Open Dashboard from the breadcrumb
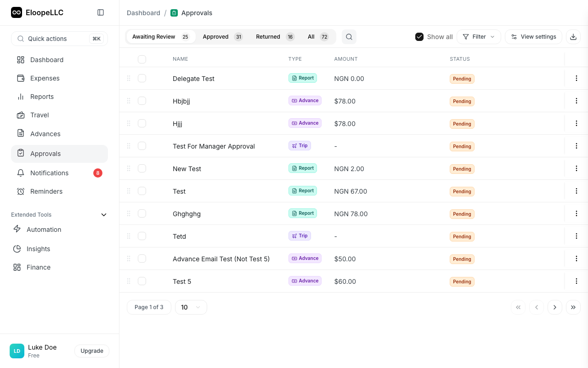Image resolution: width=588 pixels, height=368 pixels. point(143,13)
